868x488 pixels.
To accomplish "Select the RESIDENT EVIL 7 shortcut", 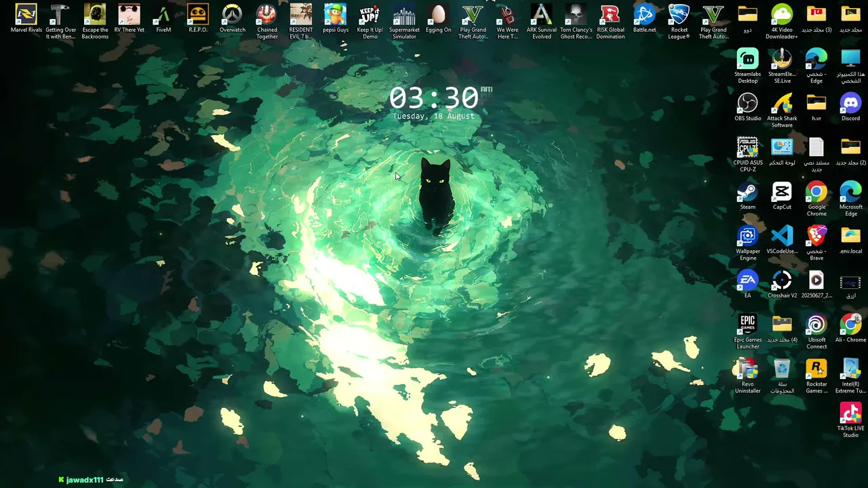I will (301, 21).
